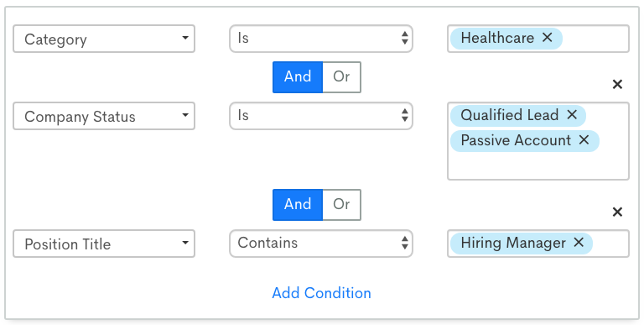This screenshot has width=644, height=325.
Task: Select Or above Position Title row
Action: 341,204
